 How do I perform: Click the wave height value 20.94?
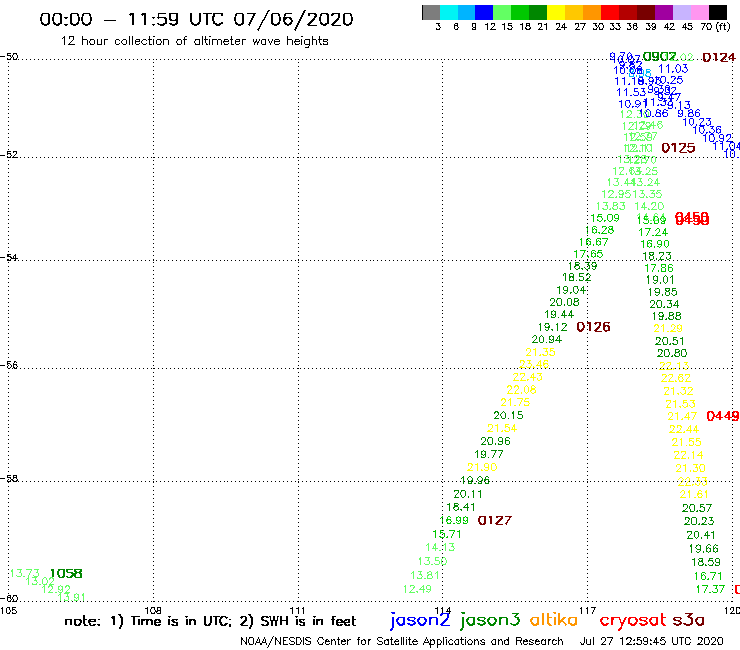click(547, 339)
